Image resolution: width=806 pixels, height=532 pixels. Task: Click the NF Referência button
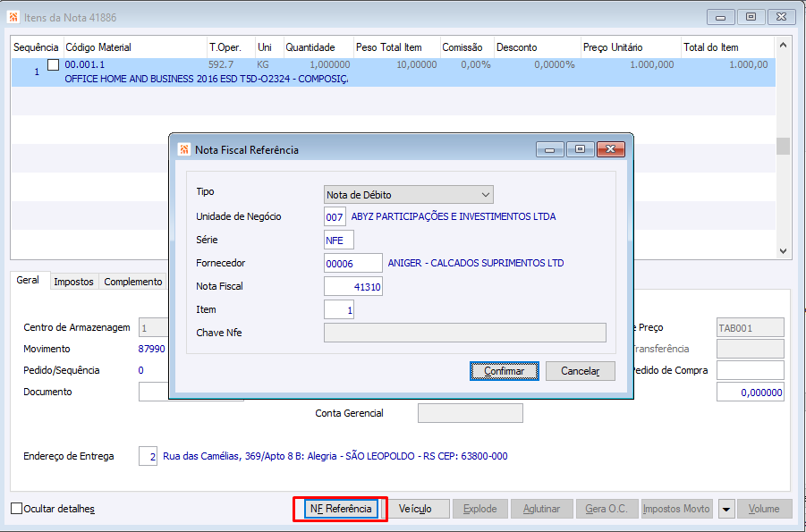click(x=341, y=509)
